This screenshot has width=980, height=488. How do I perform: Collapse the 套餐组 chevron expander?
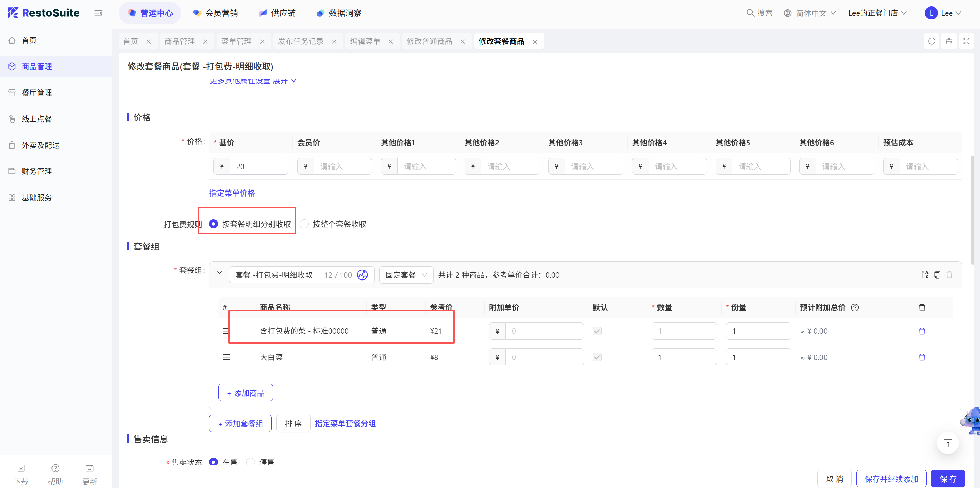pyautogui.click(x=220, y=273)
